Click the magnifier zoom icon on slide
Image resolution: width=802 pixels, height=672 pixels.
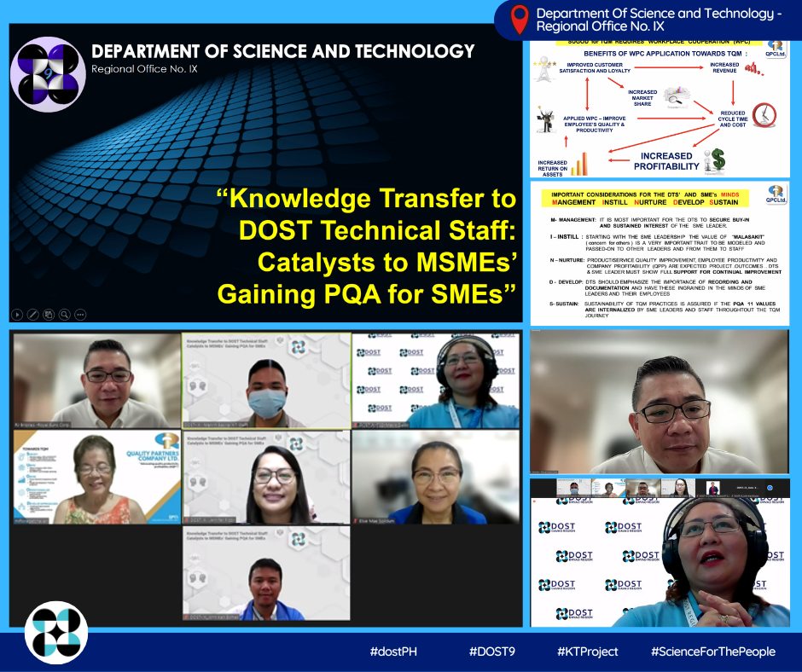[65, 315]
